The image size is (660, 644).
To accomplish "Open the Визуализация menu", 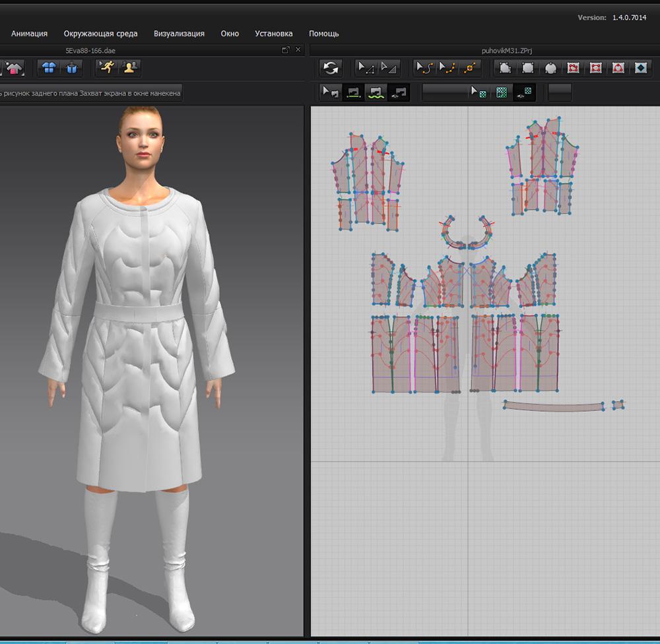I will pyautogui.click(x=179, y=34).
